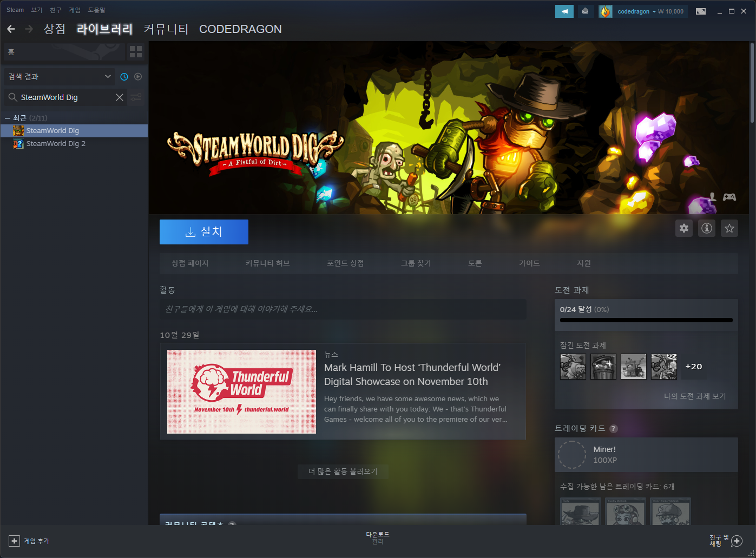Image resolution: width=756 pixels, height=558 pixels.
Task: Click the fourth locked achievement icon
Action: [664, 367]
